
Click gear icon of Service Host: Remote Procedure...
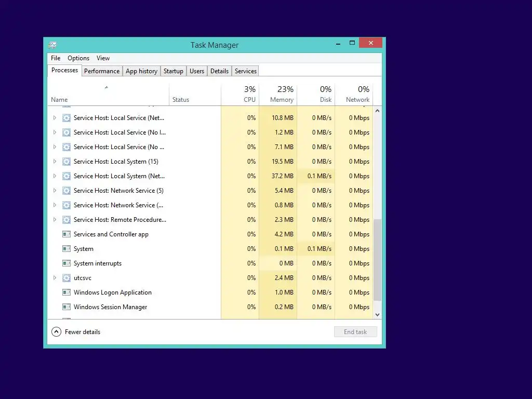point(66,220)
